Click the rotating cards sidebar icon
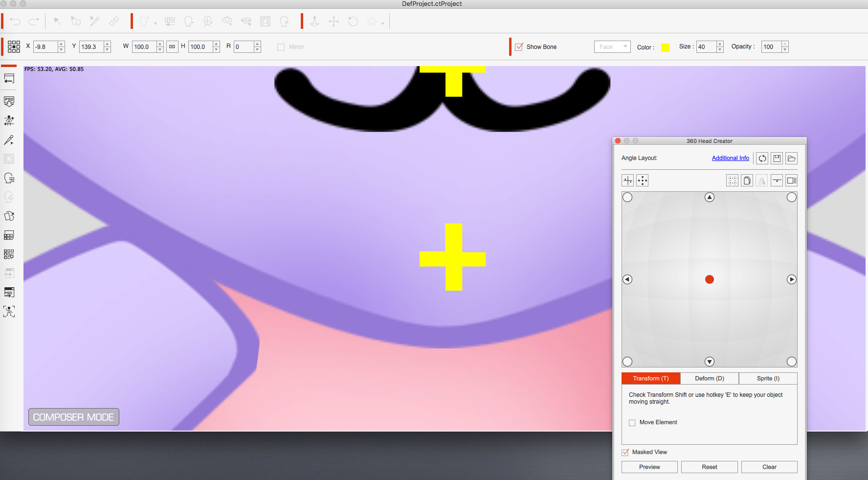The image size is (868, 480). [9, 216]
